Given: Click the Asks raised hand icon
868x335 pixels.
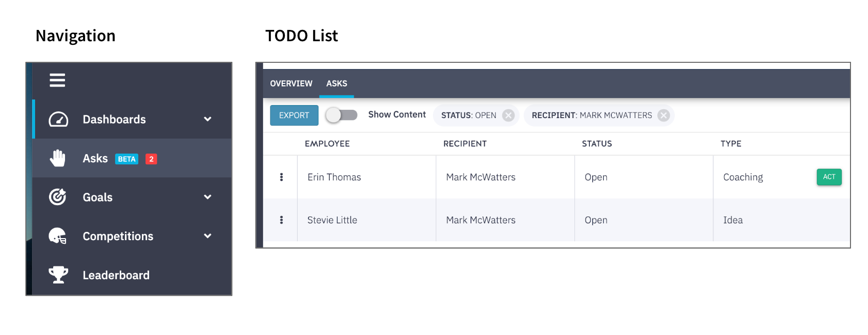Looking at the screenshot, I should (58, 158).
